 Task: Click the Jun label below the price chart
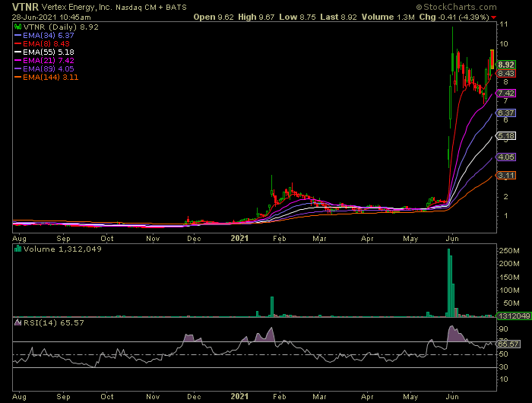[x=452, y=238]
